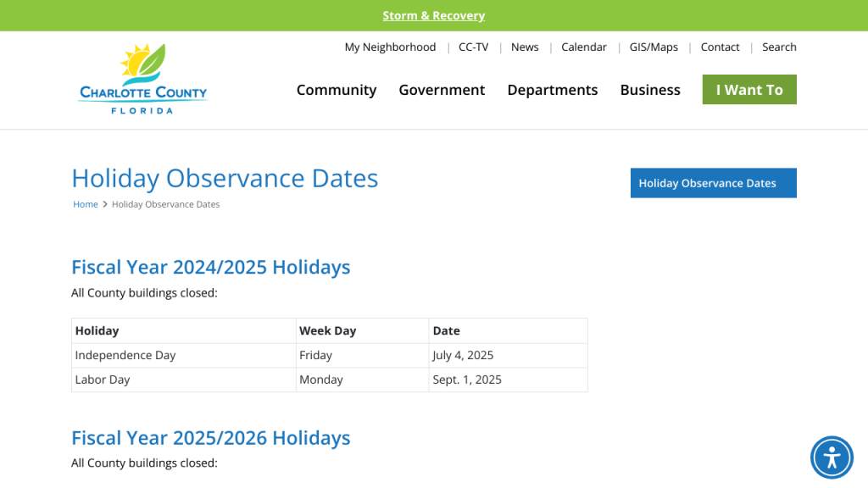Select News in the top navigation
The image size is (868, 488).
point(525,47)
